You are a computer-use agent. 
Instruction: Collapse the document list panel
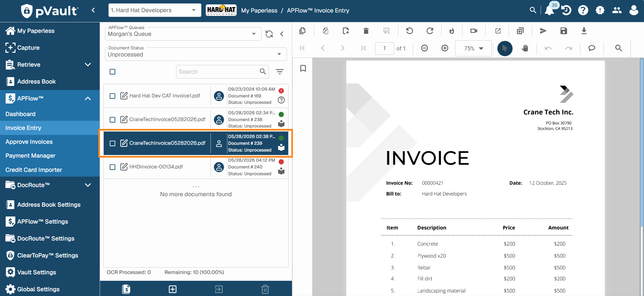282,34
